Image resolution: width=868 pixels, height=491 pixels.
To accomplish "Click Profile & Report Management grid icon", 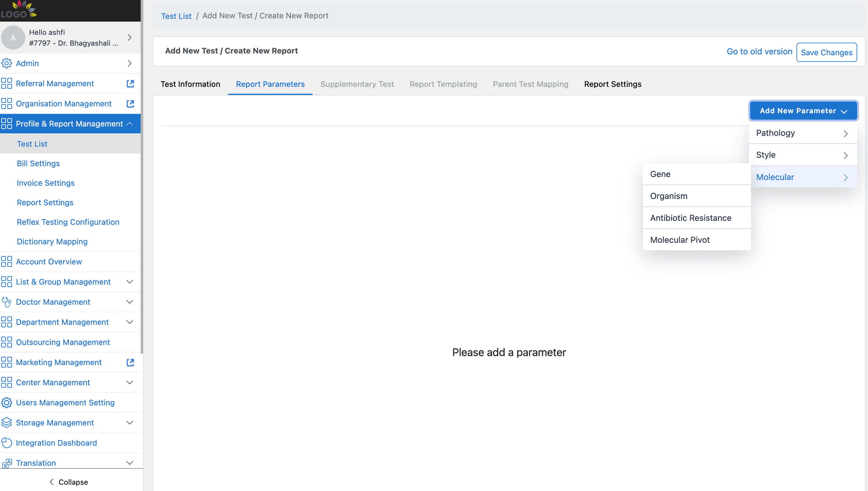I will click(x=6, y=124).
